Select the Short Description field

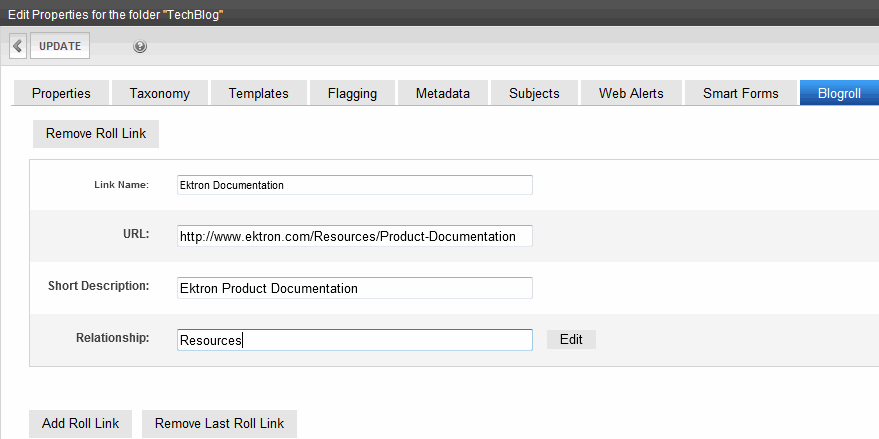coord(355,288)
